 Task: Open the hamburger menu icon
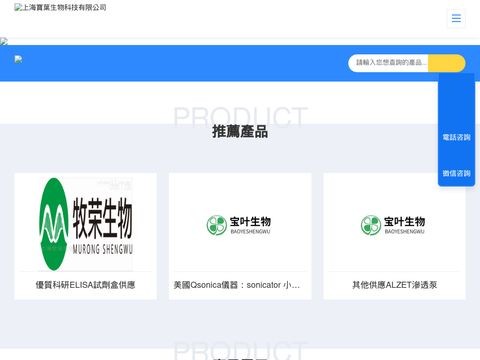pyautogui.click(x=456, y=18)
